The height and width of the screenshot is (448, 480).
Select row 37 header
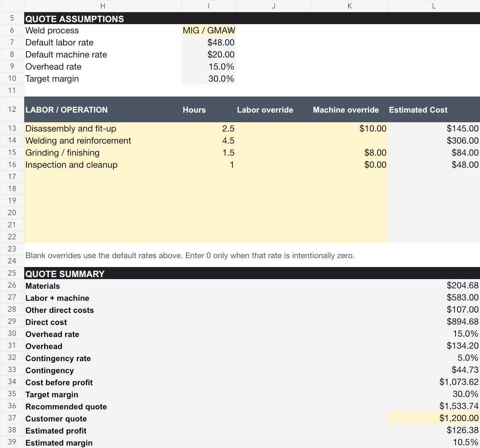tap(12, 418)
